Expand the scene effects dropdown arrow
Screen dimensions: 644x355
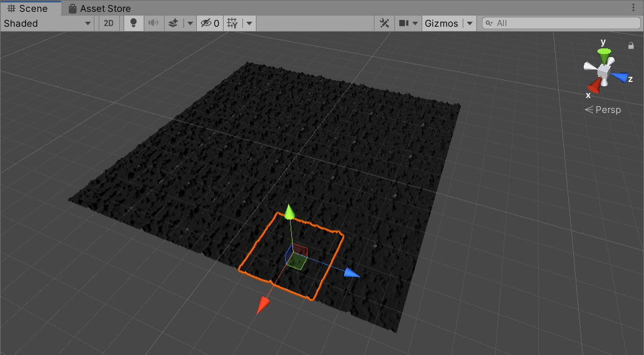point(188,24)
